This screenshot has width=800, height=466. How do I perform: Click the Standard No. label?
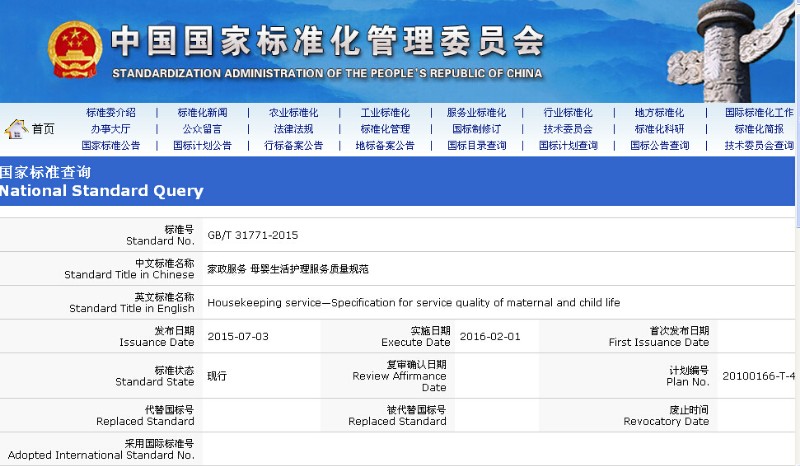pos(160,235)
